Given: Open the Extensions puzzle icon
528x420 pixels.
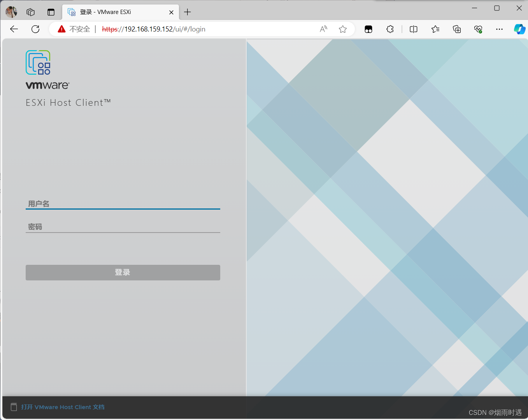Looking at the screenshot, I should coord(390,29).
